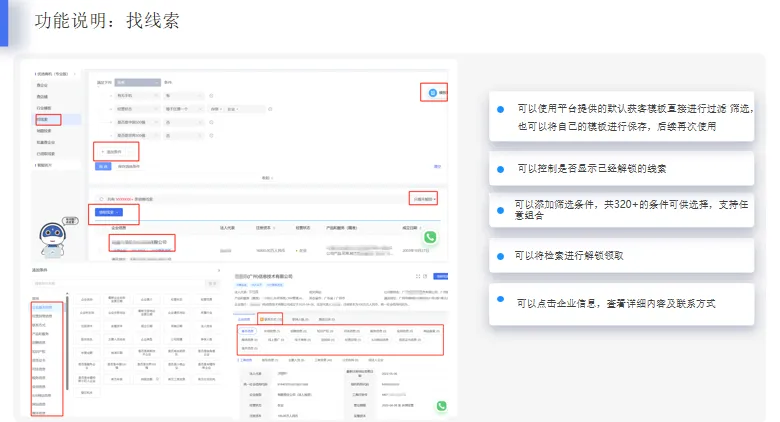Click the blue 领取线索 button

coord(109,212)
